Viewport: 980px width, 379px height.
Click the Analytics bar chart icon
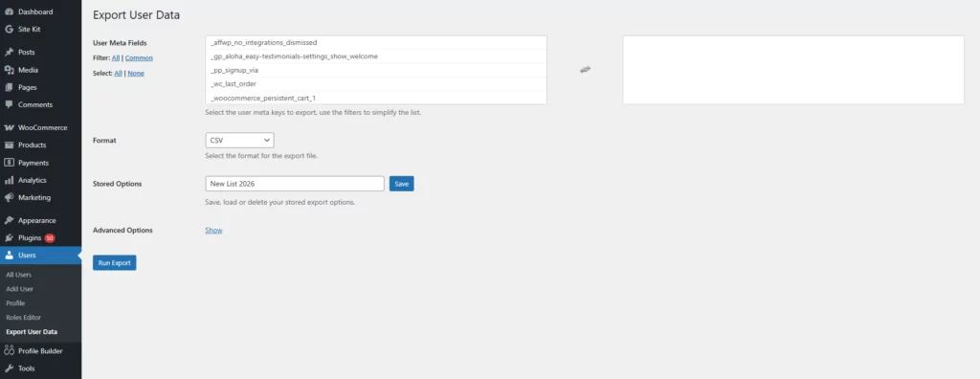point(9,180)
